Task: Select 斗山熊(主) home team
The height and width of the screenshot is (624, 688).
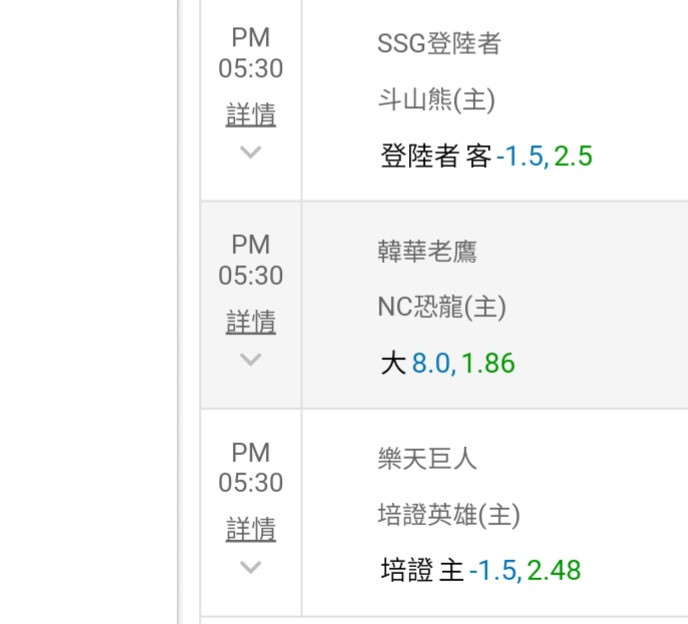Action: [x=437, y=100]
